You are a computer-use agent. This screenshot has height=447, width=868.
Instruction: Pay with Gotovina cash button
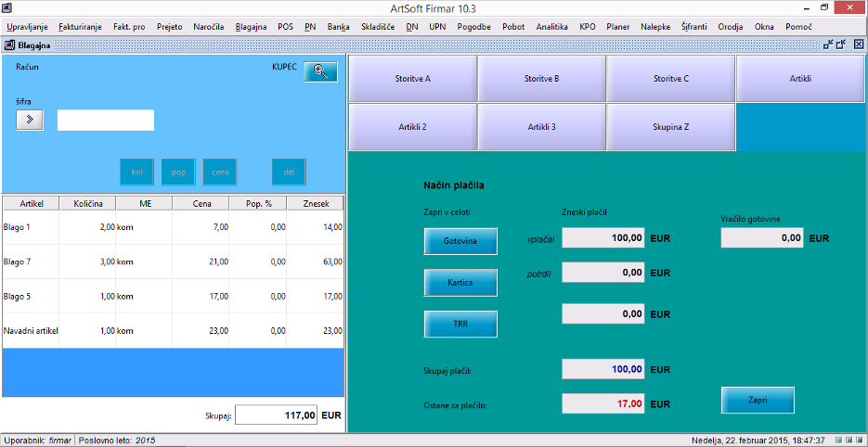pyautogui.click(x=460, y=241)
